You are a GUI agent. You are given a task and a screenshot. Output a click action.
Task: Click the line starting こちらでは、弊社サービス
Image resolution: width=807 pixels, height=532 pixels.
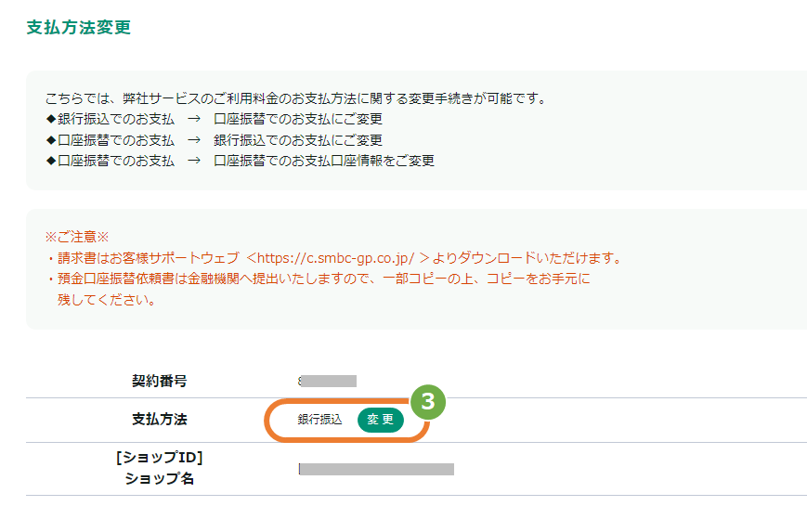(x=296, y=98)
